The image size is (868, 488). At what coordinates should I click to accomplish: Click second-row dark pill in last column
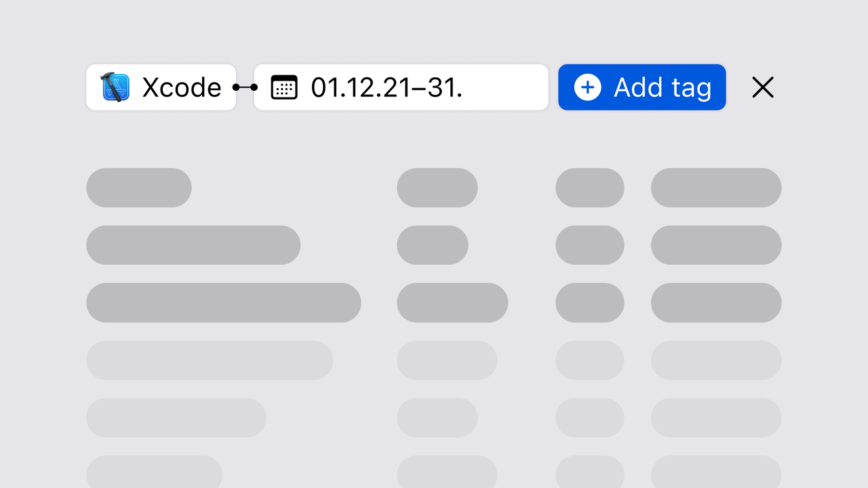(716, 245)
